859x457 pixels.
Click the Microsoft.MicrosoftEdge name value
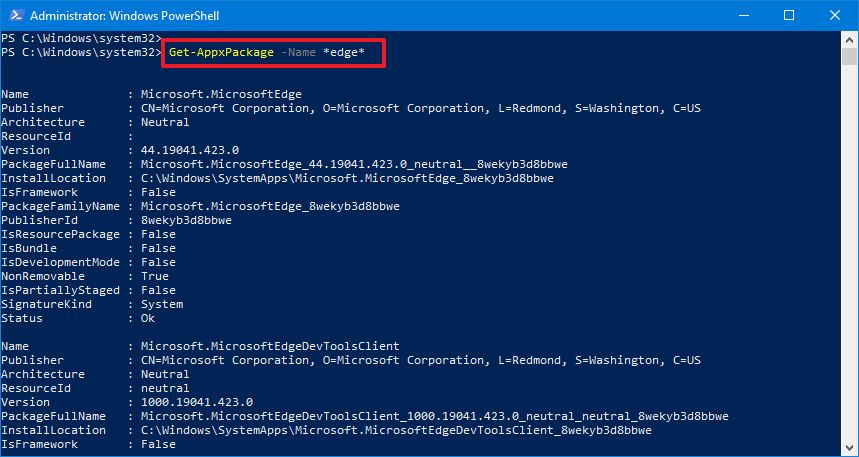pyautogui.click(x=221, y=94)
